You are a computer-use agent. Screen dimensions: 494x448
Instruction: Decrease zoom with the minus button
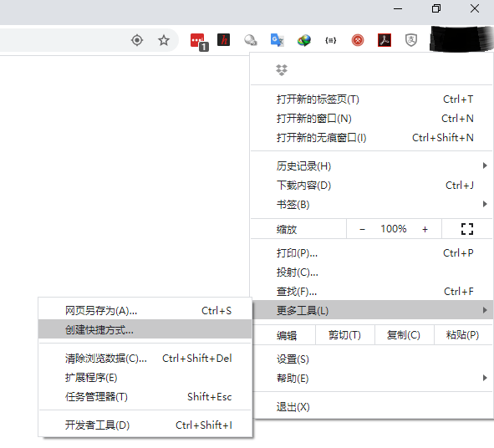(x=362, y=229)
